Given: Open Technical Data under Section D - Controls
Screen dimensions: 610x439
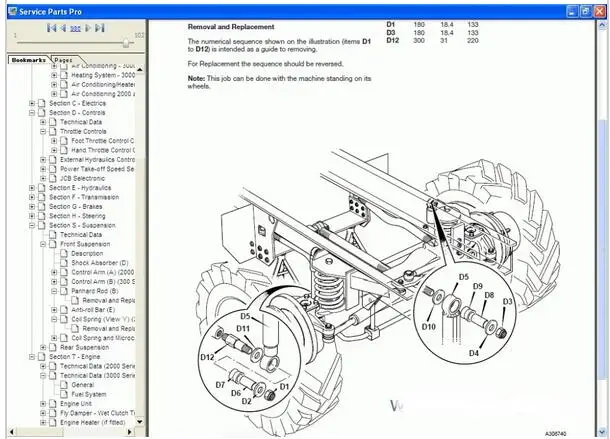Looking at the screenshot, I should 81,122.
